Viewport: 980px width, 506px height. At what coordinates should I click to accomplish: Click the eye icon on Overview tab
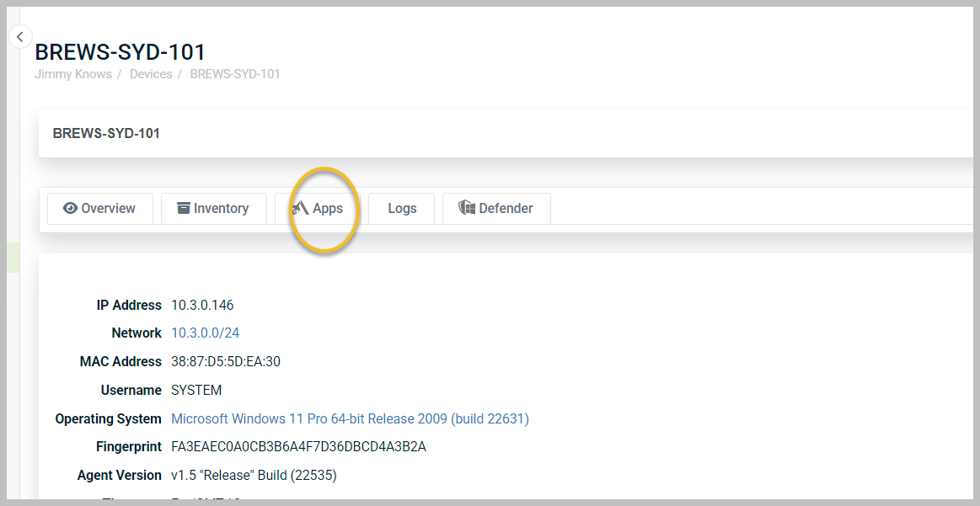tap(71, 209)
